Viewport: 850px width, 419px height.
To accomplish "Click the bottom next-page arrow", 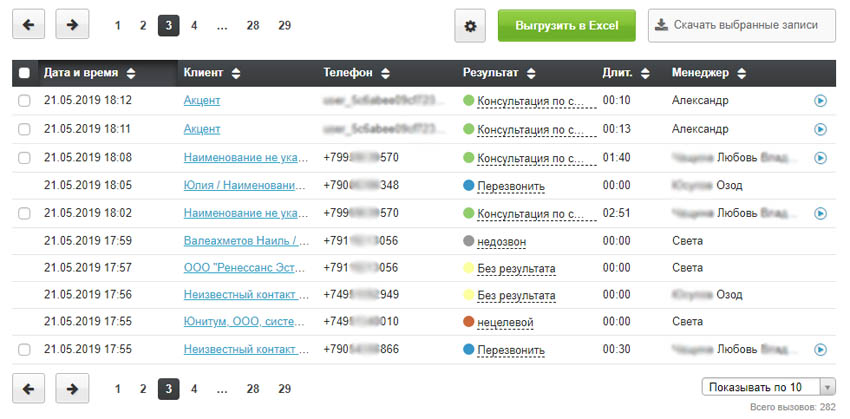I will coord(72,388).
